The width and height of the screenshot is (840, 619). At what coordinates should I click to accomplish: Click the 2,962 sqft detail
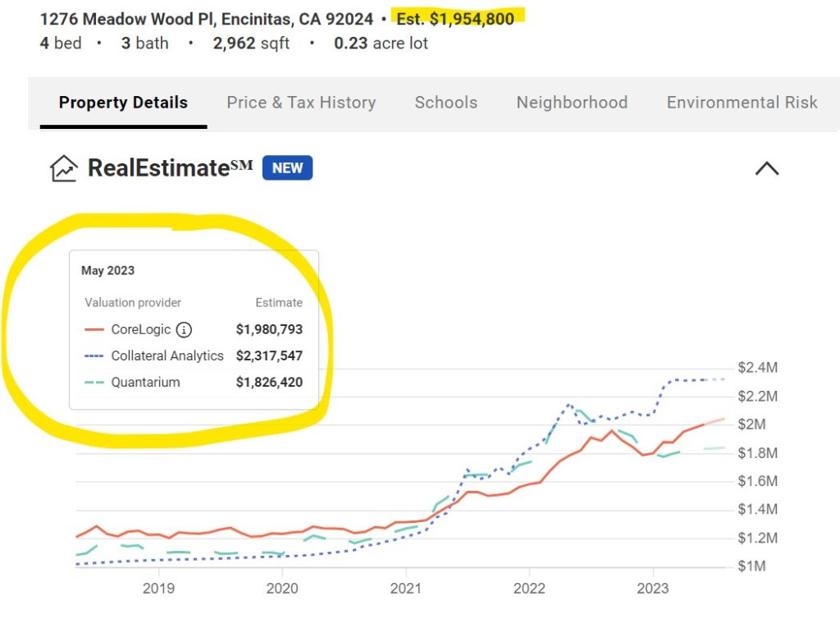coord(251,43)
